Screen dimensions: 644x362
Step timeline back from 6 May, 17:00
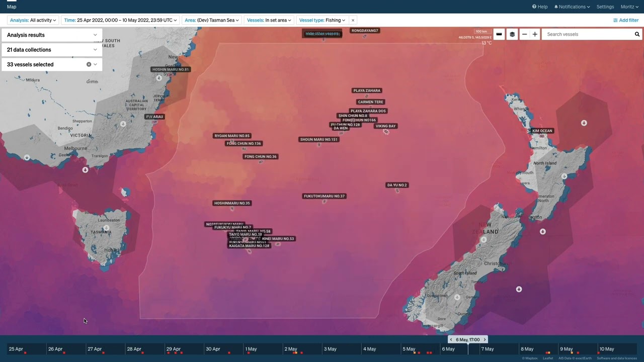click(451, 340)
